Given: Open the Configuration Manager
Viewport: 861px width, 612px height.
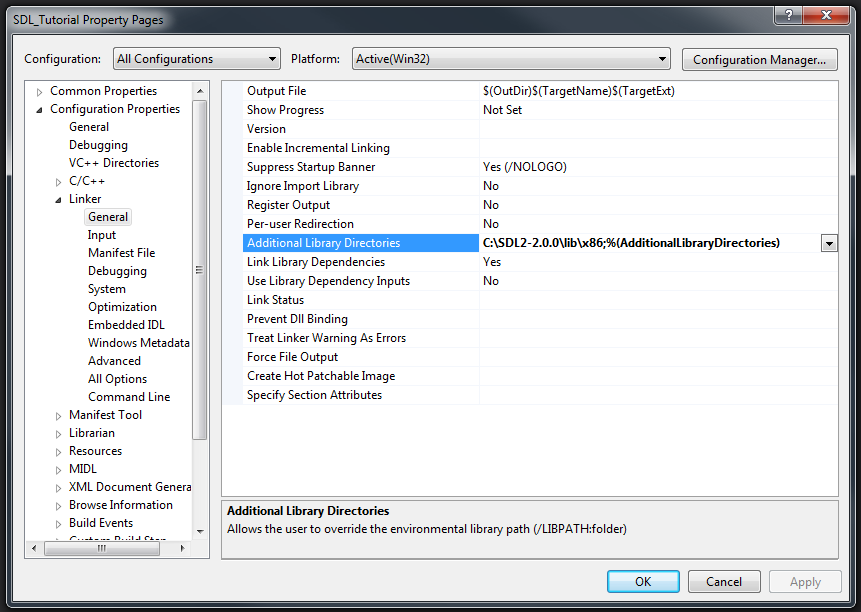Looking at the screenshot, I should 759,59.
